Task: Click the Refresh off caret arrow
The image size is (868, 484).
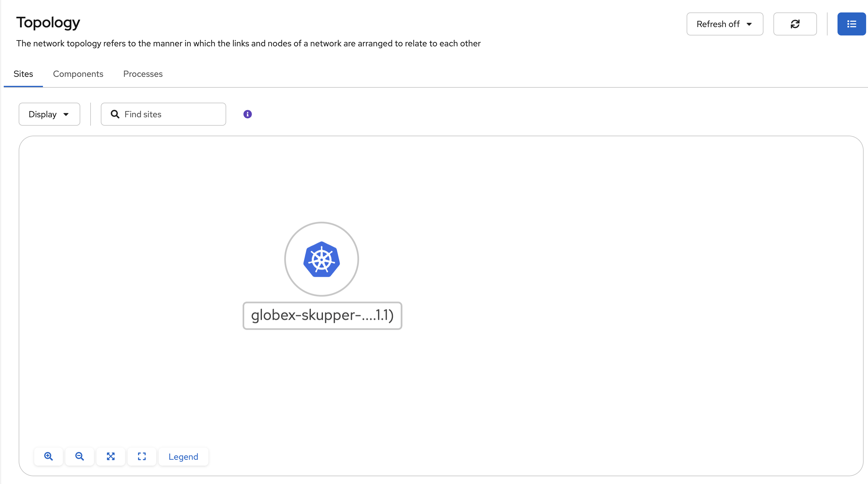Action: click(x=749, y=24)
